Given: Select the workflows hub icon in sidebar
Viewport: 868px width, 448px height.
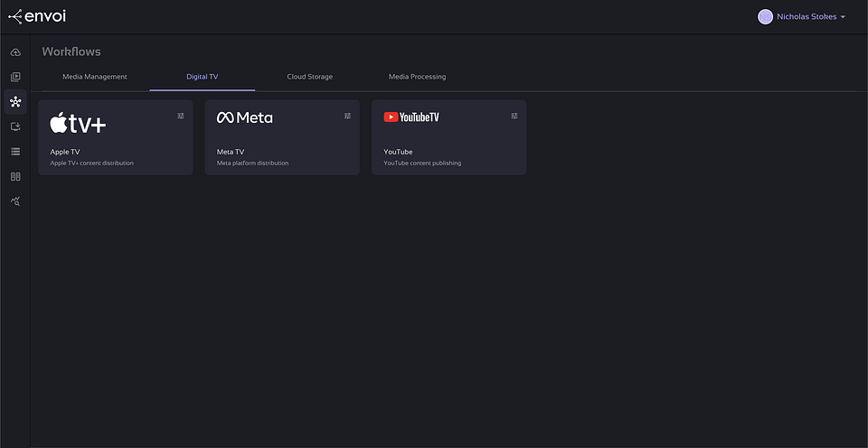Looking at the screenshot, I should 15,102.
